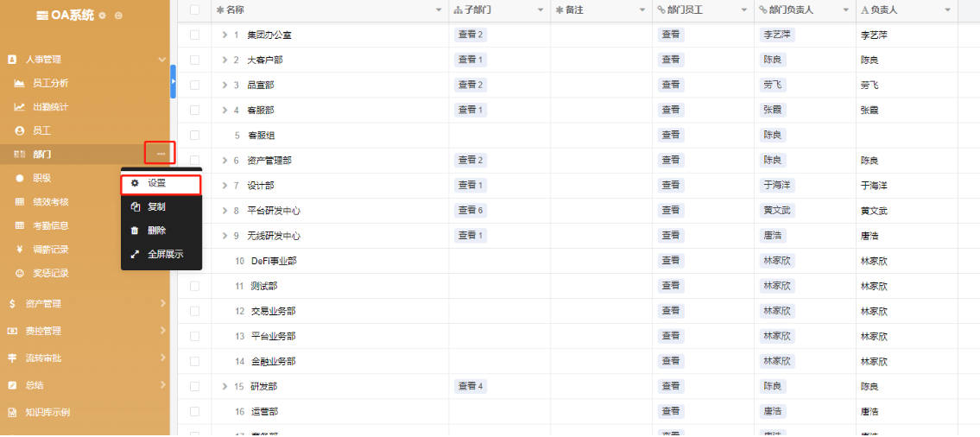Click 劳飞 tag in 部门负责人 column
The image size is (980, 437).
(x=771, y=85)
